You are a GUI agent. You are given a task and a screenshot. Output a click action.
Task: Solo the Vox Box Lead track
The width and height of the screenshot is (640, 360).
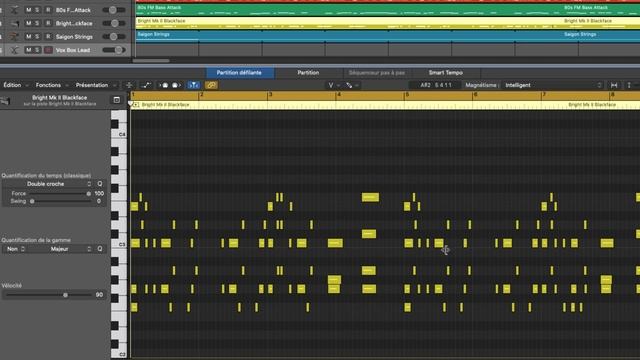[x=37, y=50]
